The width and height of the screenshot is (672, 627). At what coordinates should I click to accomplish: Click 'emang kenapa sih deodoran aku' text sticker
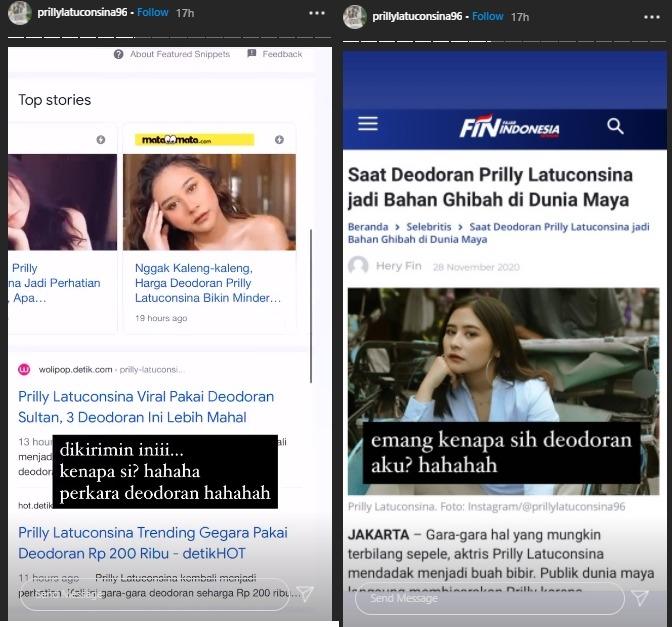[501, 453]
